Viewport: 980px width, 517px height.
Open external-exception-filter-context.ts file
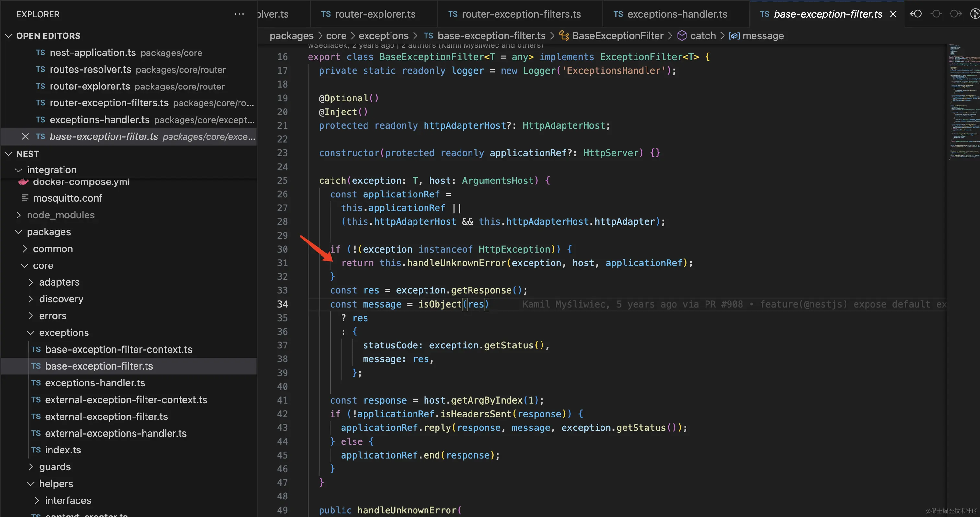click(x=129, y=399)
